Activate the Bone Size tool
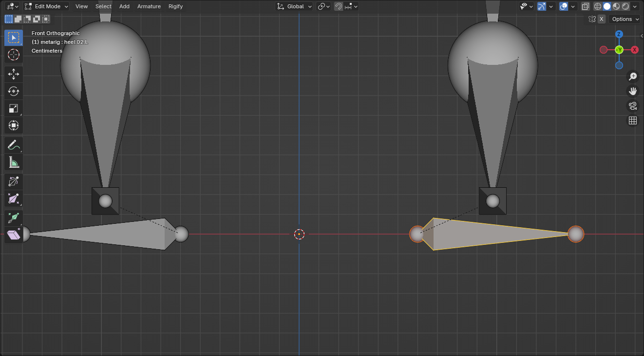 tap(14, 198)
